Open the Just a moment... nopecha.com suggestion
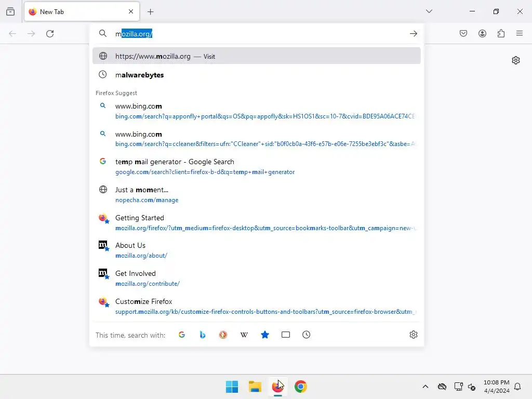 click(x=257, y=194)
